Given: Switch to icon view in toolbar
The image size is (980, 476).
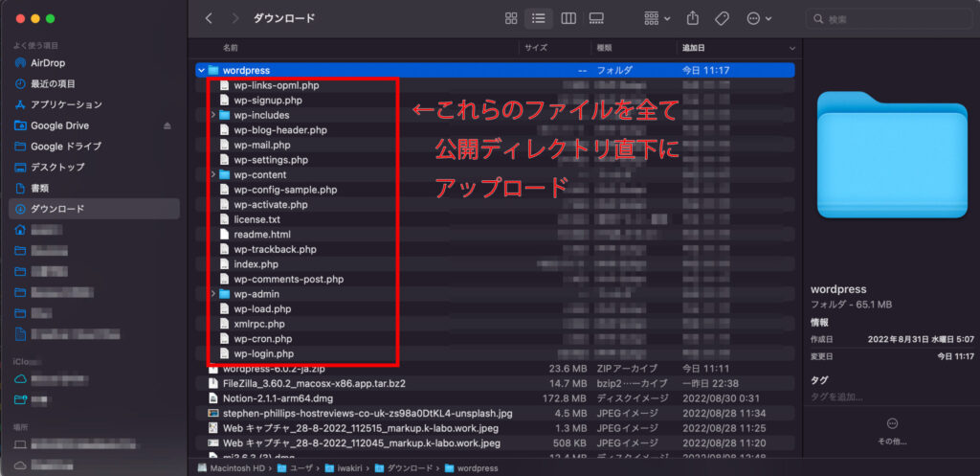Looking at the screenshot, I should click(x=511, y=19).
